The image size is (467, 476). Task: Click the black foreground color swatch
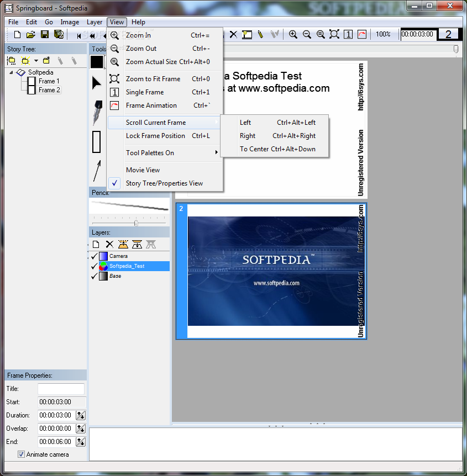pyautogui.click(x=97, y=62)
